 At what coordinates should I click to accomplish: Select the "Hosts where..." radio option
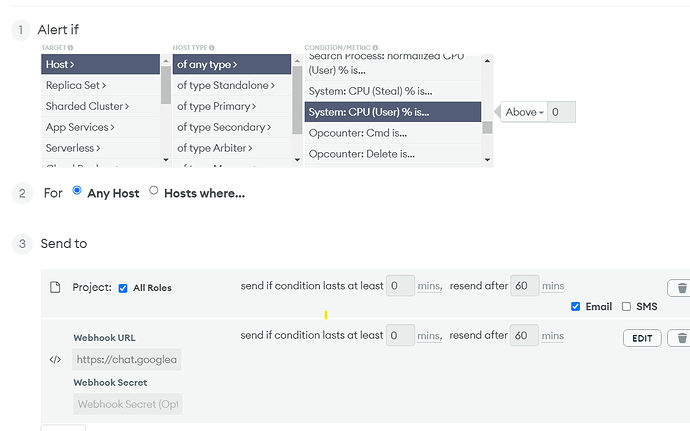pyautogui.click(x=153, y=191)
